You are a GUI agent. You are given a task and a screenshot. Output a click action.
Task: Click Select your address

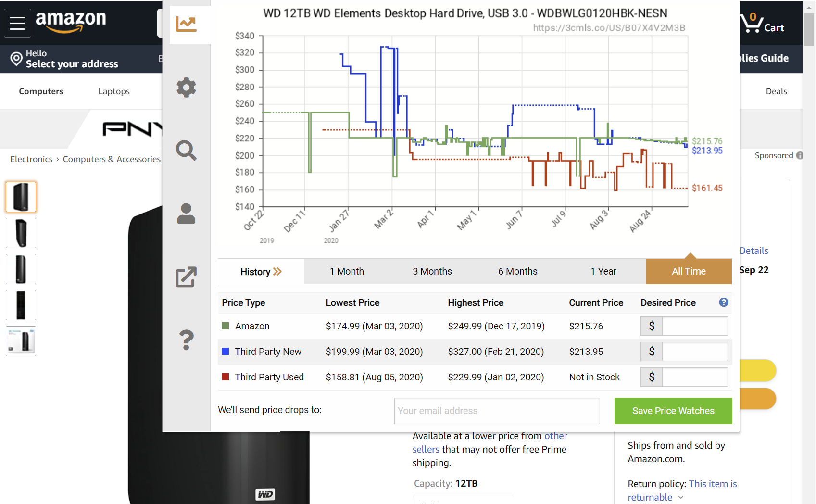pyautogui.click(x=72, y=64)
